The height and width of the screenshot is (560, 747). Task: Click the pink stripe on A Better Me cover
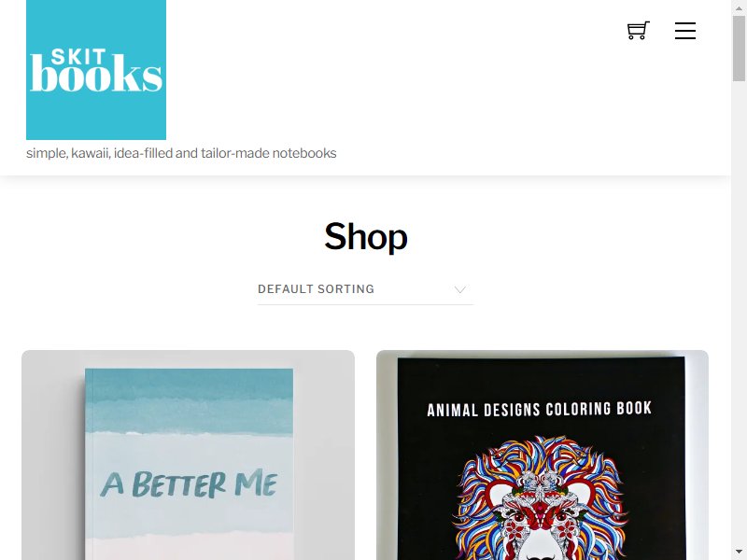click(x=190, y=547)
